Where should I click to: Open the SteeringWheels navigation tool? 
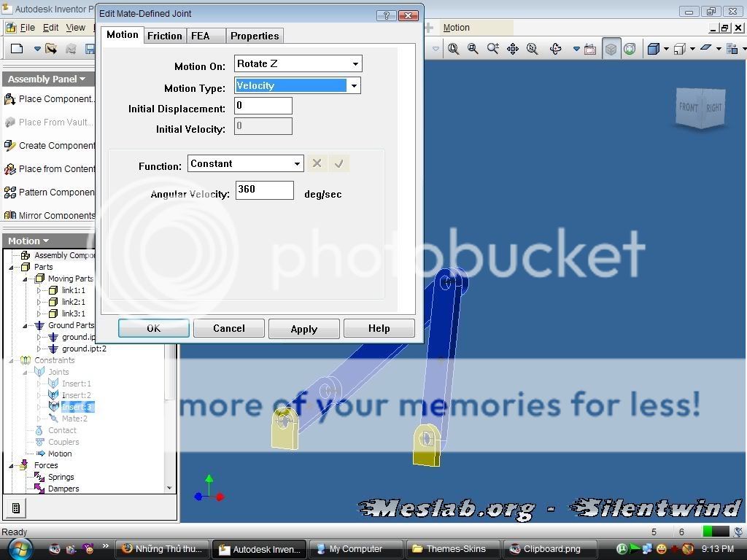[630, 49]
